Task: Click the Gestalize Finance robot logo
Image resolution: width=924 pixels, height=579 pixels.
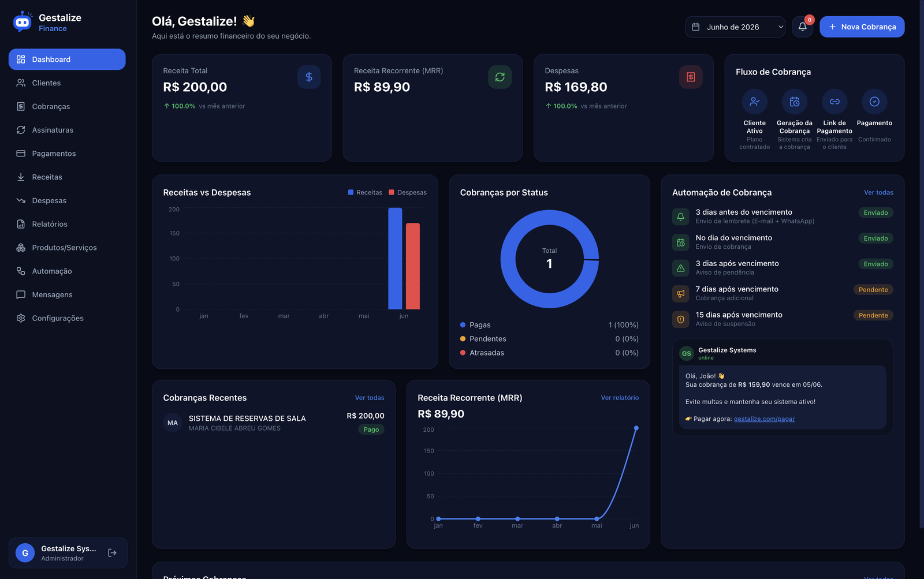Action: (x=23, y=22)
